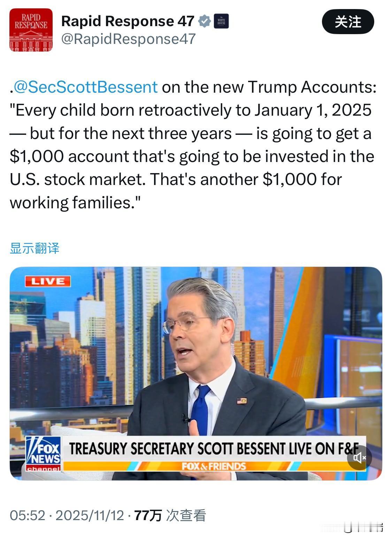
Task: Open the @RapidResponse47 handle
Action: tap(128, 39)
